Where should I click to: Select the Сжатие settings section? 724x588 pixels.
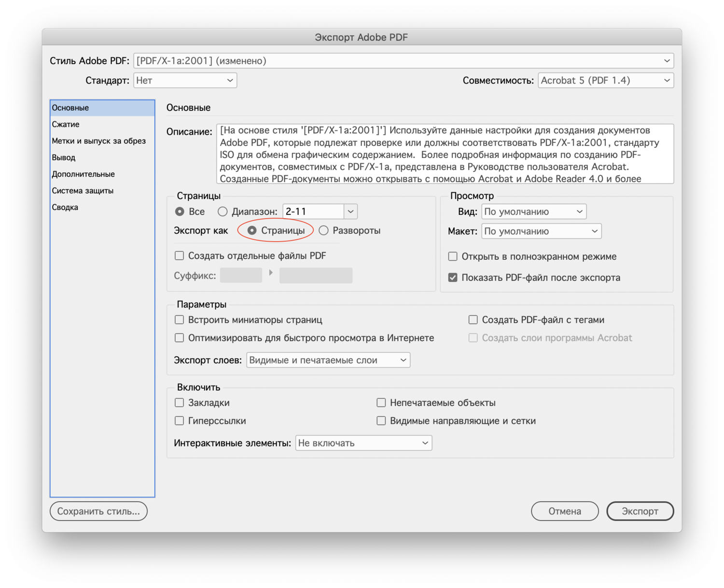(x=65, y=124)
